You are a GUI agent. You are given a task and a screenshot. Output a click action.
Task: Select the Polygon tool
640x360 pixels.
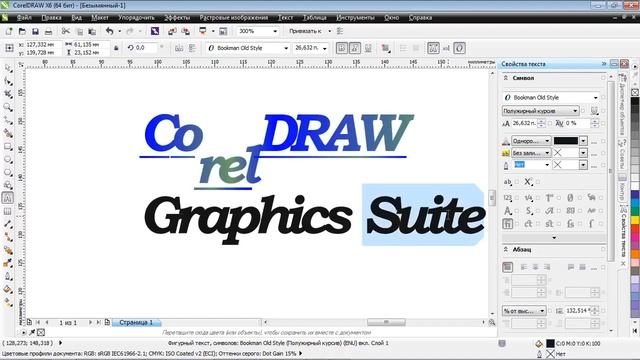(x=8, y=172)
